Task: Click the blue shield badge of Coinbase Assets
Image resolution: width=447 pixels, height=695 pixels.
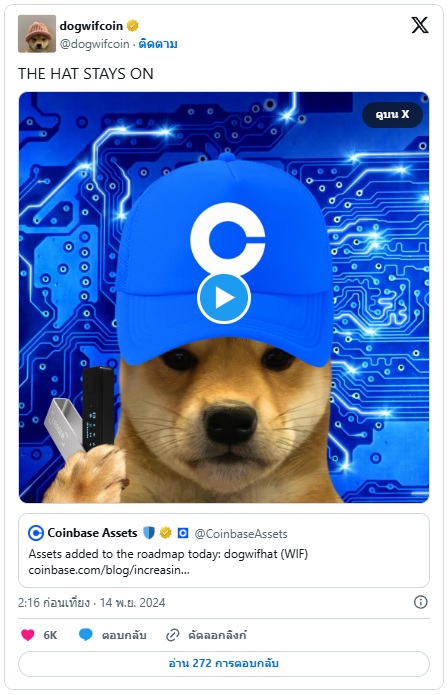Action: pyautogui.click(x=149, y=533)
